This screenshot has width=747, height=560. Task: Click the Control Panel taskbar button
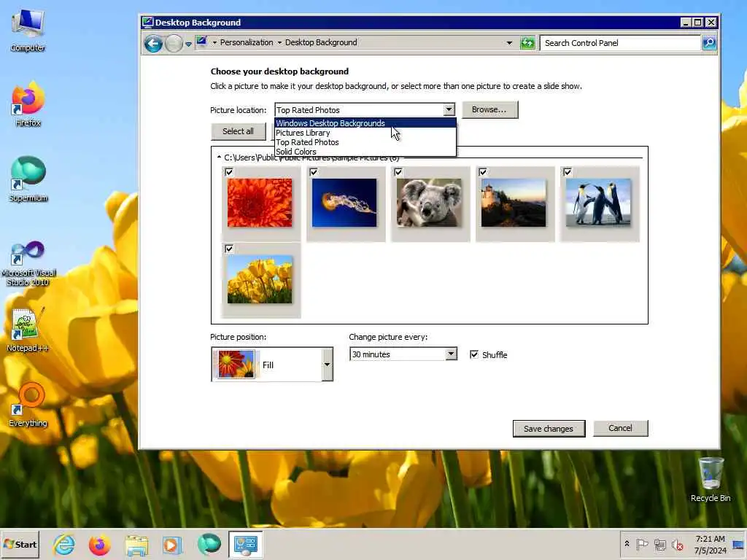pyautogui.click(x=245, y=544)
